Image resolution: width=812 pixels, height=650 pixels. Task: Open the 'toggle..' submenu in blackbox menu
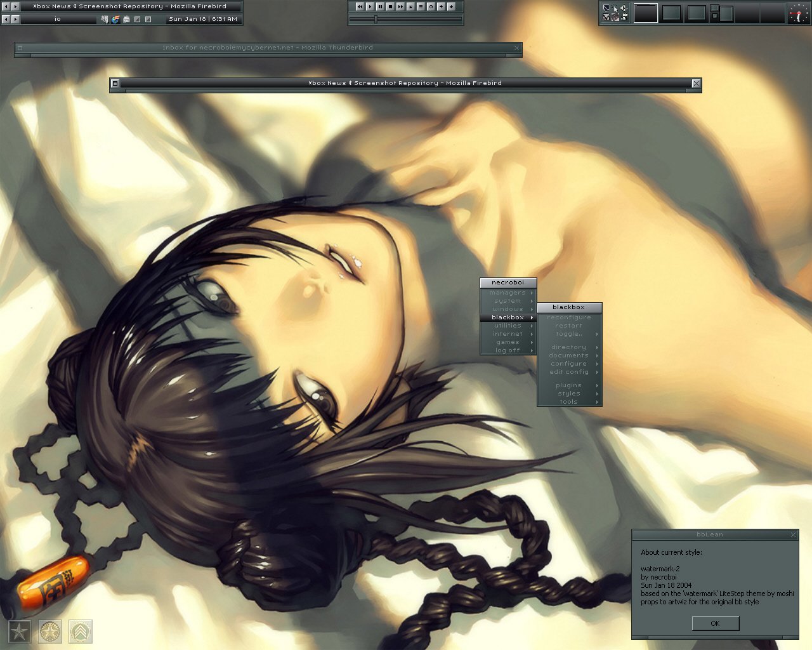tap(569, 334)
